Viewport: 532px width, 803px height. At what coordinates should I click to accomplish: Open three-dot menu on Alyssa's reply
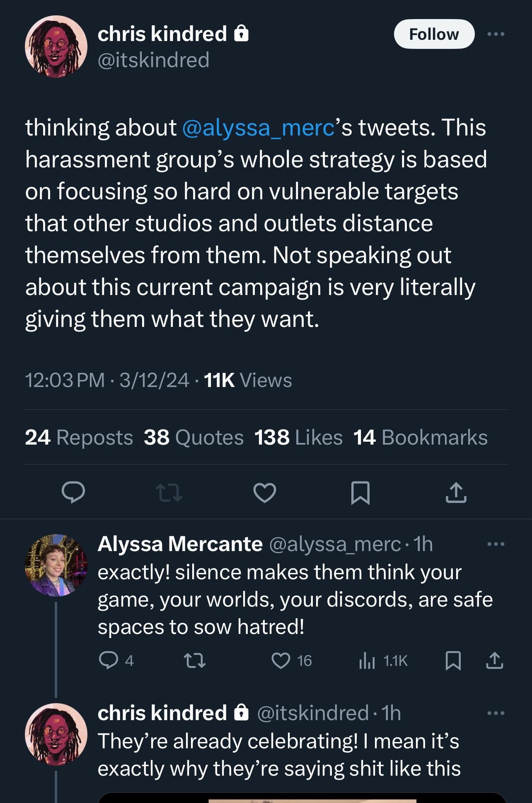[x=496, y=544]
